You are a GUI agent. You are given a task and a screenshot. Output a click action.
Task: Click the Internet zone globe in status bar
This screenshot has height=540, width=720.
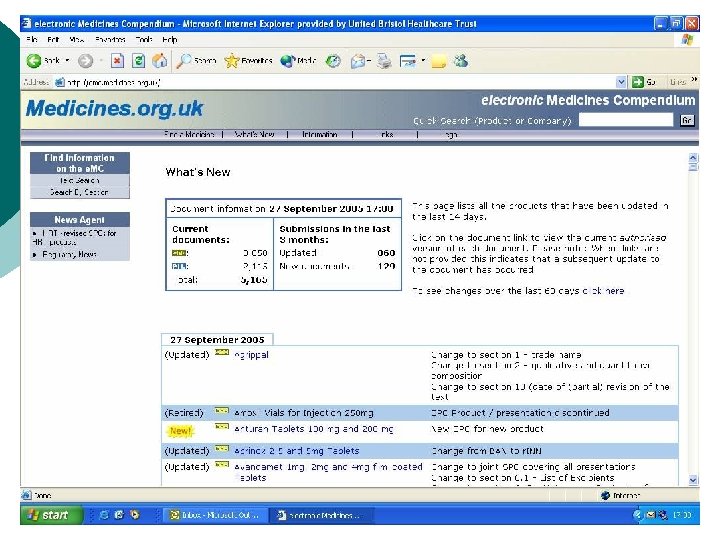click(605, 495)
